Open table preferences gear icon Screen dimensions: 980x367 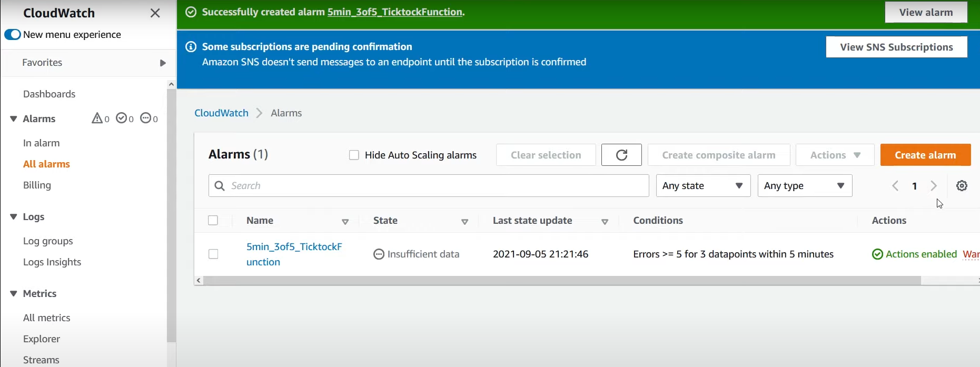[962, 186]
